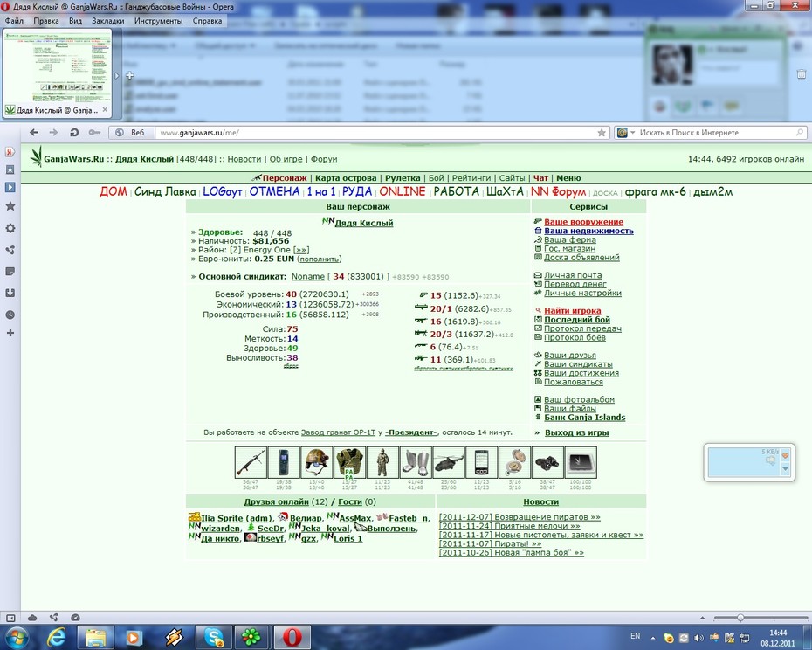This screenshot has height=650, width=812.
Task: Open the History clock panel in the sidebar
Action: pos(10,315)
